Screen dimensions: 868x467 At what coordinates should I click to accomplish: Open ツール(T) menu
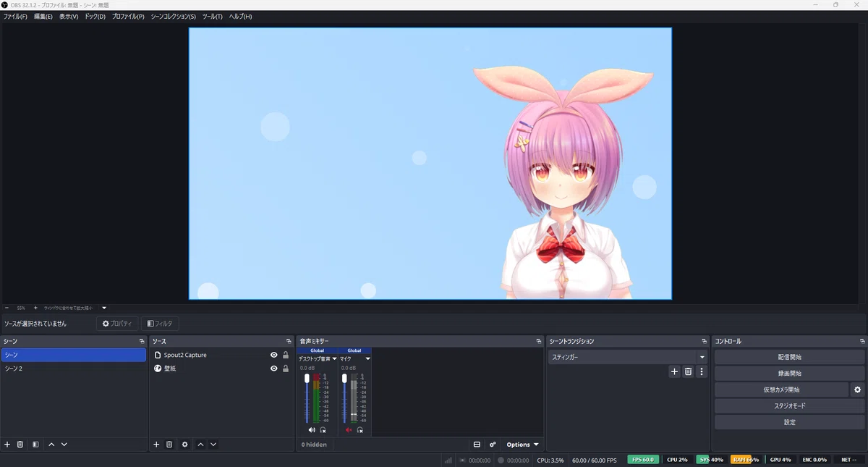(213, 16)
